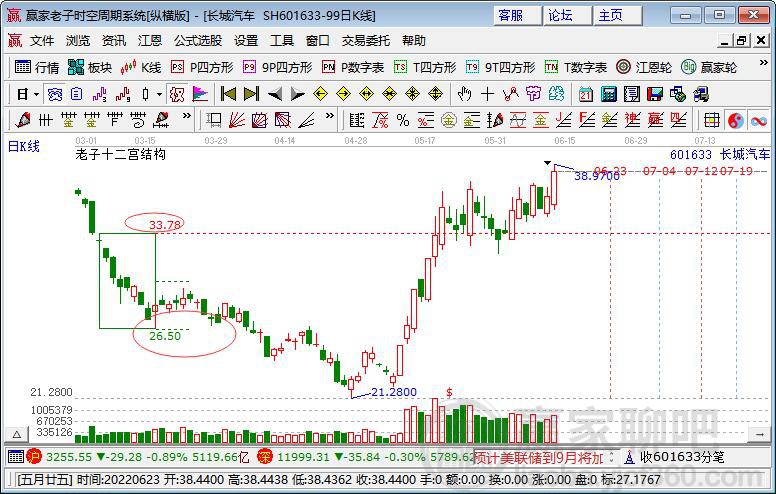Open the P数字表 tool
The height and width of the screenshot is (494, 776).
[x=352, y=67]
